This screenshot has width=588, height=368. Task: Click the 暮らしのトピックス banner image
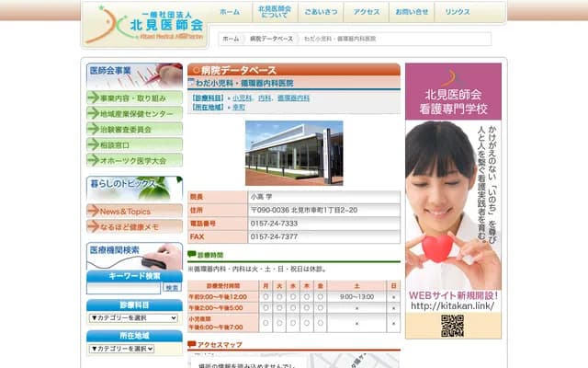(x=135, y=189)
